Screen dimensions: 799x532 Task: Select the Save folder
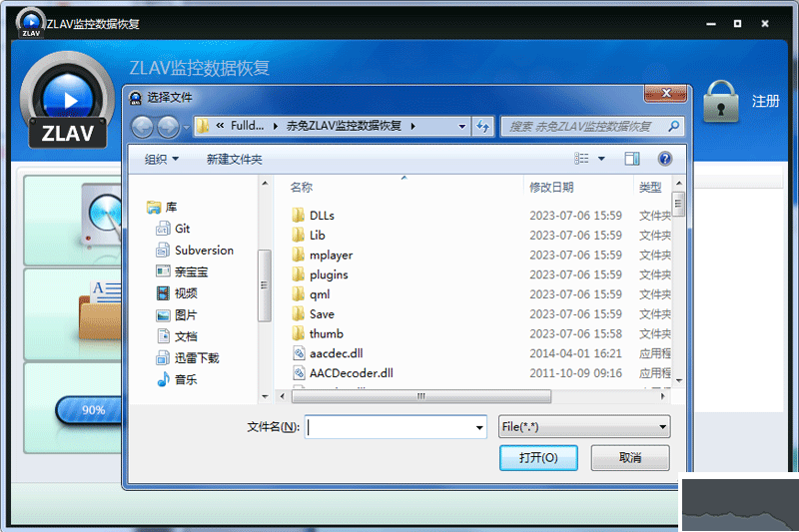click(314, 314)
